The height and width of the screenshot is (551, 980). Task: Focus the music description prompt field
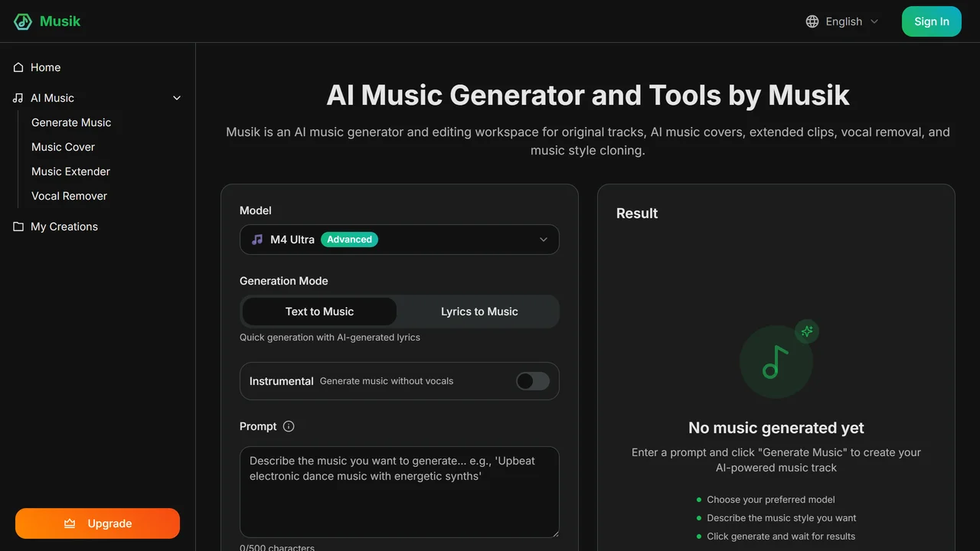400,492
